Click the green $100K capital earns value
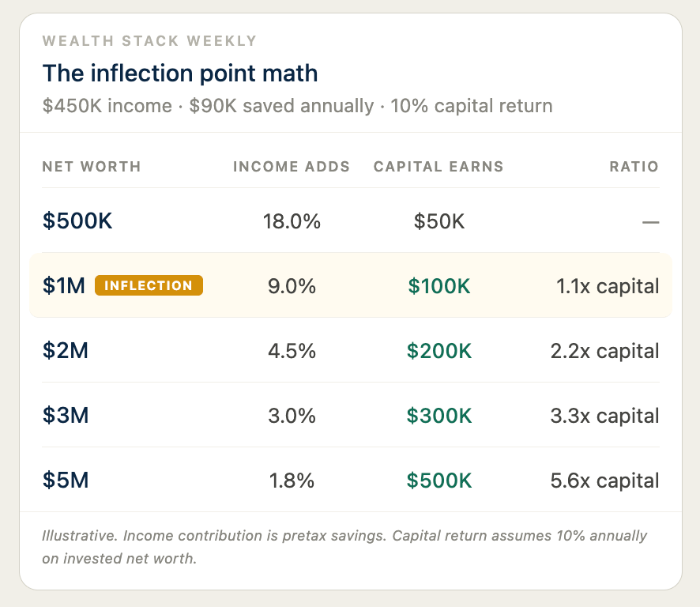700x607 pixels. 439,286
